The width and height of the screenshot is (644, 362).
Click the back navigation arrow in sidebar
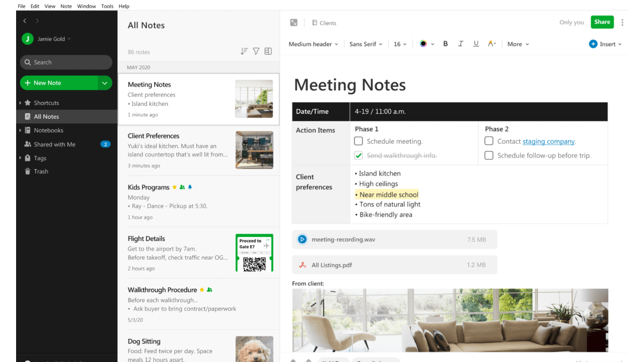point(25,21)
